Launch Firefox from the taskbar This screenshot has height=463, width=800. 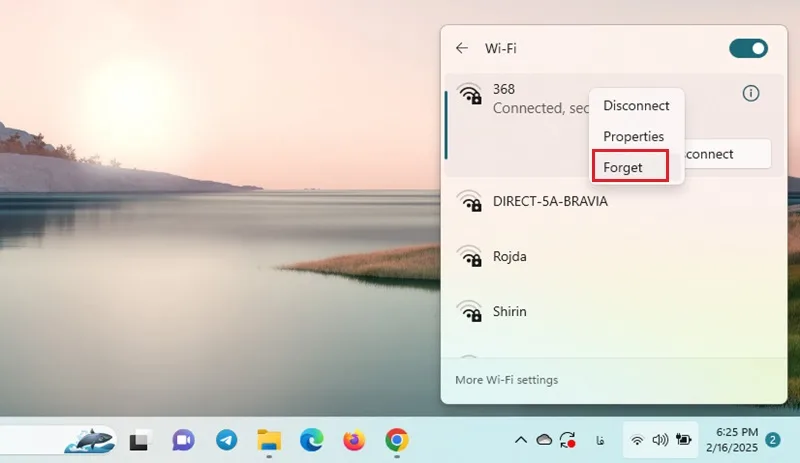(x=354, y=440)
